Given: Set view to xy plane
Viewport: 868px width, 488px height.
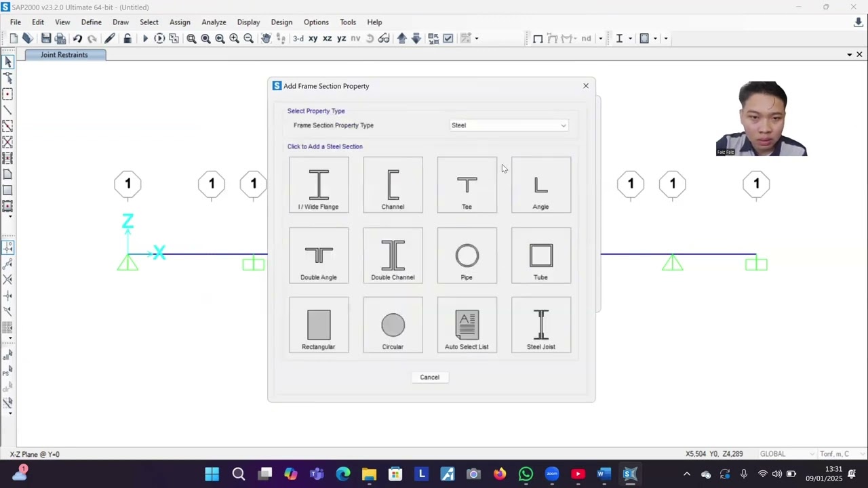Looking at the screenshot, I should (313, 39).
